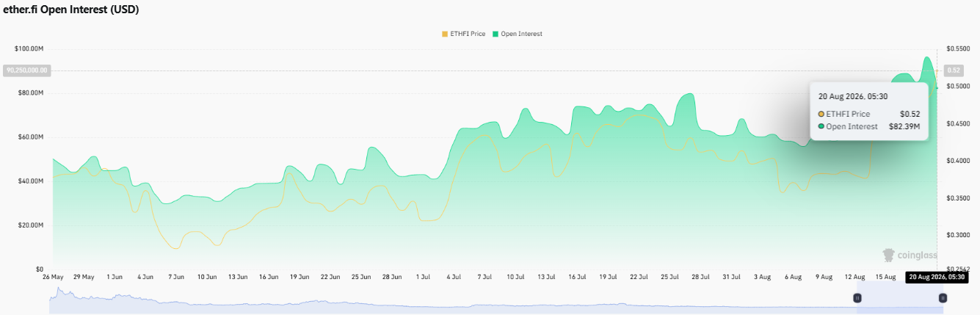The height and width of the screenshot is (315, 980).
Task: Click the 15 Aug date label
Action: click(885, 277)
